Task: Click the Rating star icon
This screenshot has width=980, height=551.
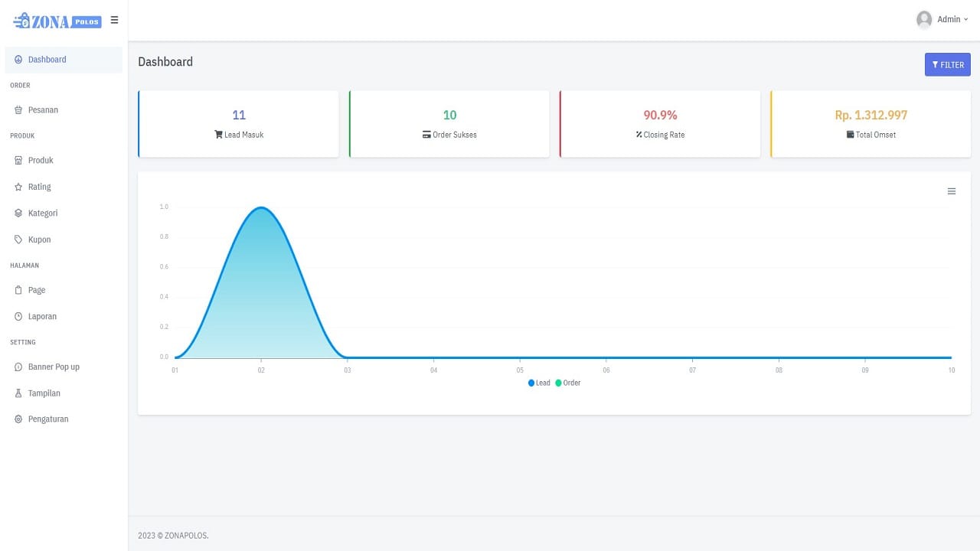Action: (18, 187)
